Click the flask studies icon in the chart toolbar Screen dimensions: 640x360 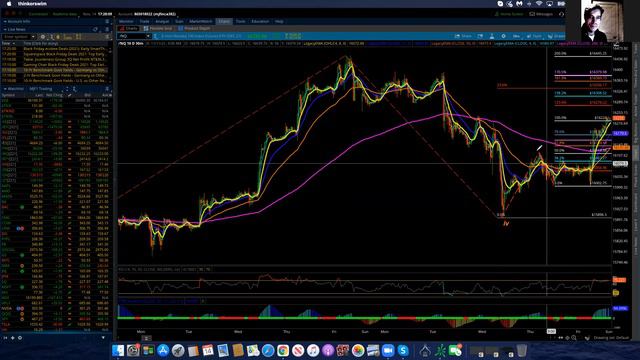492,36
